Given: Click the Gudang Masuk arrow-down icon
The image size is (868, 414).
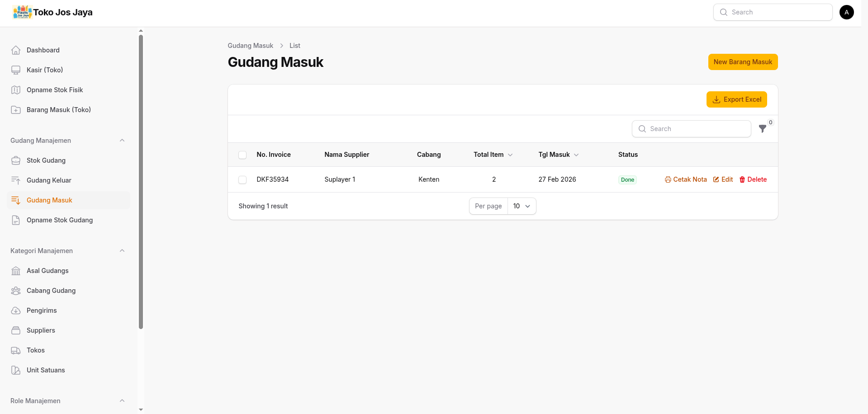Looking at the screenshot, I should pyautogui.click(x=16, y=200).
